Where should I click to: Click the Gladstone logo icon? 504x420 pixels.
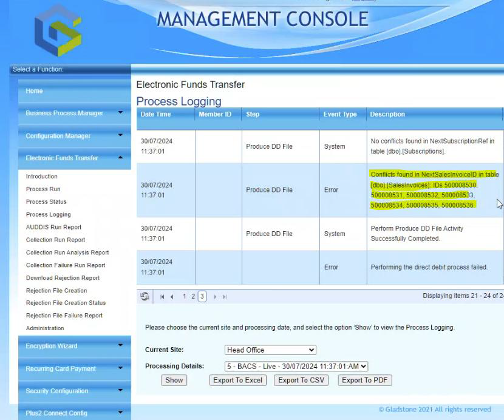pyautogui.click(x=58, y=30)
